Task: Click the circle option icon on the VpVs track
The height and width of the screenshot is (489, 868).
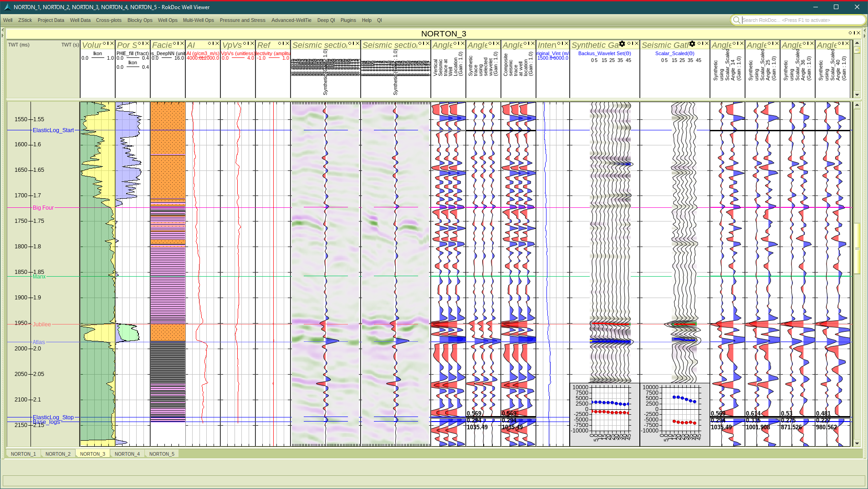Action: [245, 43]
